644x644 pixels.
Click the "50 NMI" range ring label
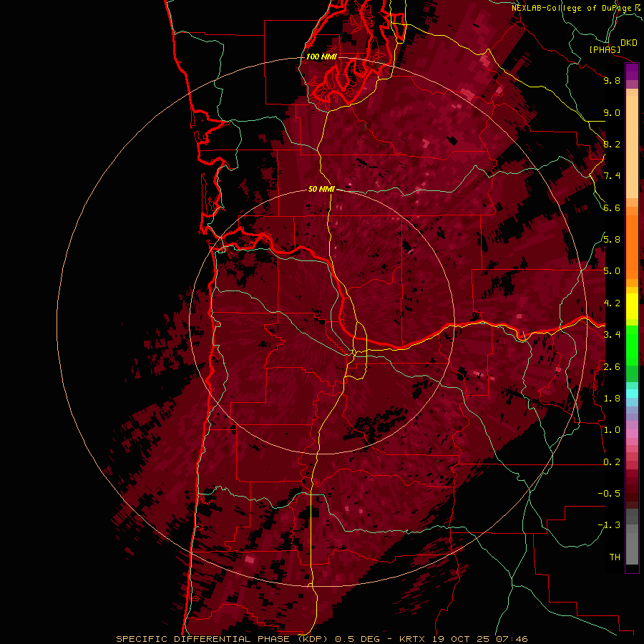pos(321,189)
